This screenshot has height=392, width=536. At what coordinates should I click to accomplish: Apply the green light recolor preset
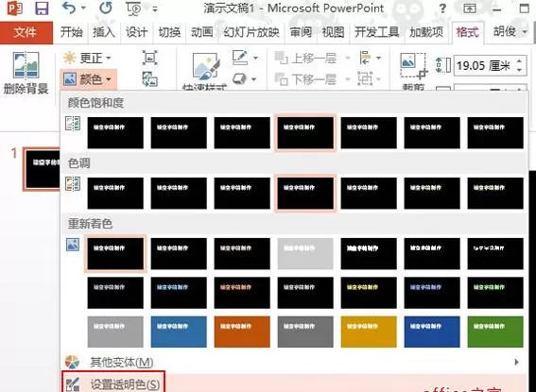(x=495, y=332)
